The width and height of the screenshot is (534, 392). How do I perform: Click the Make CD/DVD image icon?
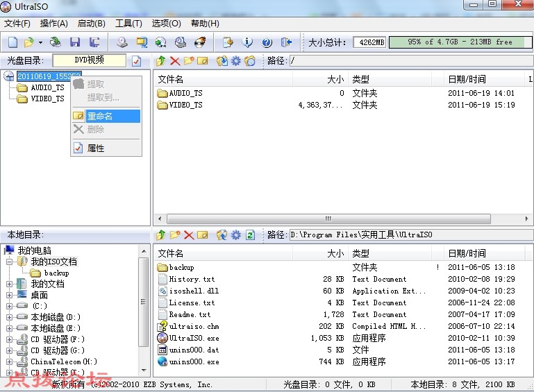[122, 42]
